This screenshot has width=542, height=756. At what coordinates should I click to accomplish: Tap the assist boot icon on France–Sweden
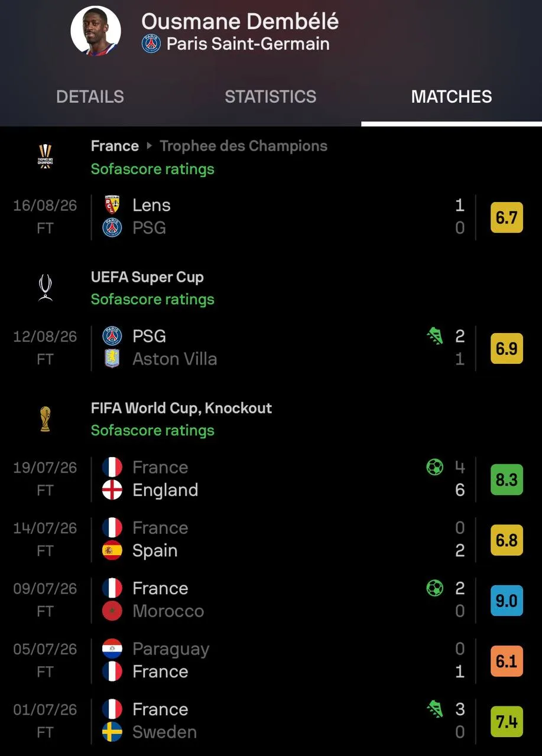click(435, 709)
